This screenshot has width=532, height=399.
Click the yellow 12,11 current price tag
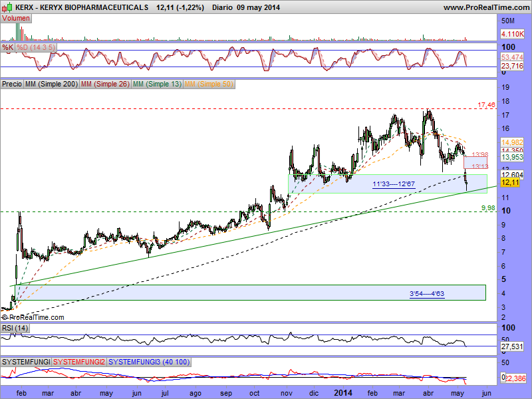tap(510, 182)
